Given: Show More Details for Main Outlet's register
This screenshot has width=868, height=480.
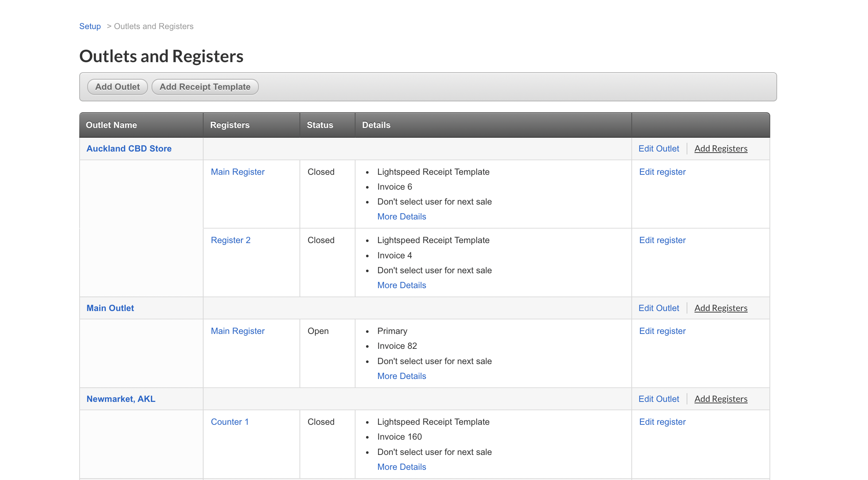Looking at the screenshot, I should point(402,376).
